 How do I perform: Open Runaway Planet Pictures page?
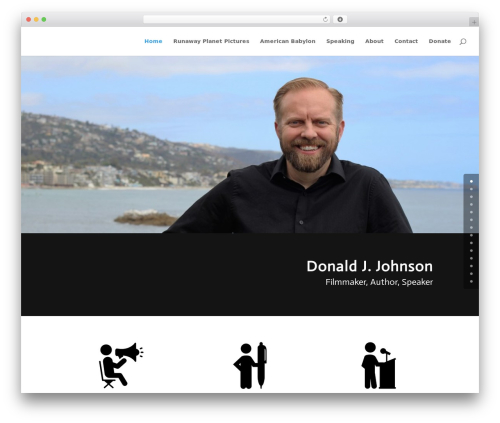[x=211, y=41]
